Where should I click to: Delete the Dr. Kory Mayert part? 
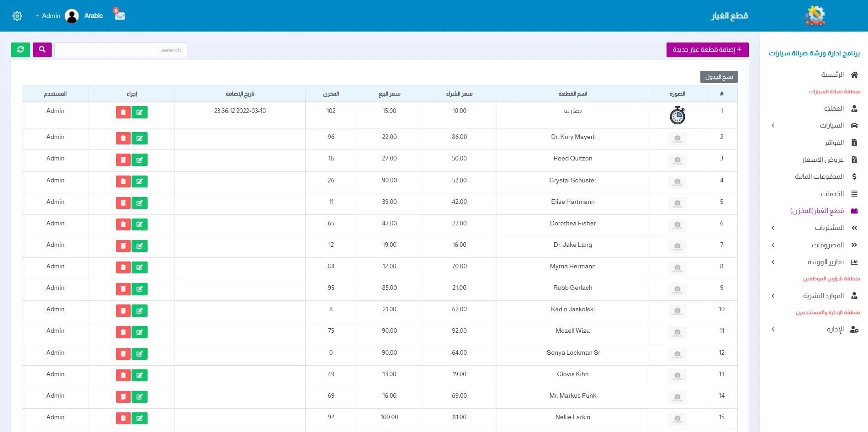pos(123,139)
